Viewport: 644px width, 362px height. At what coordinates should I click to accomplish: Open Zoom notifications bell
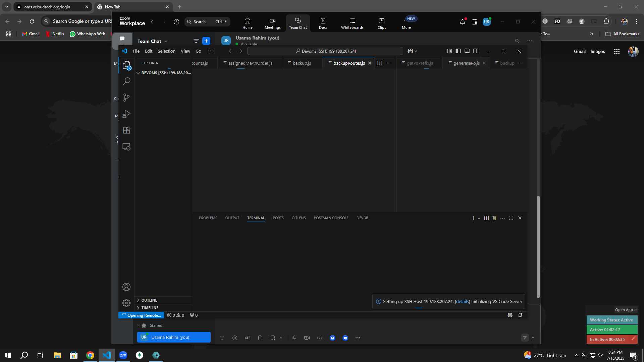click(463, 22)
